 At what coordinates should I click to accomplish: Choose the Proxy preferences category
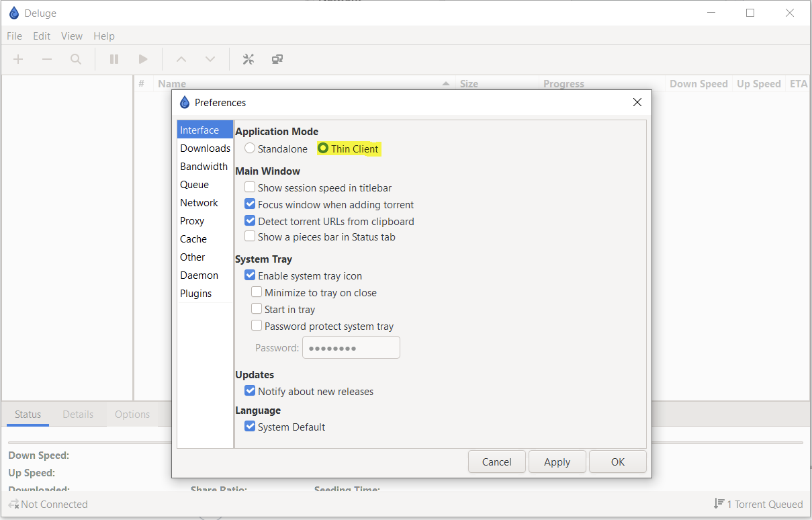point(205,221)
